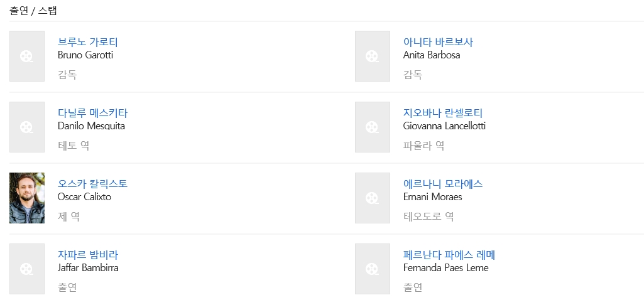The image size is (644, 305).
Task: Go to 지오바나 란셀로티 profile link
Action: tap(442, 113)
